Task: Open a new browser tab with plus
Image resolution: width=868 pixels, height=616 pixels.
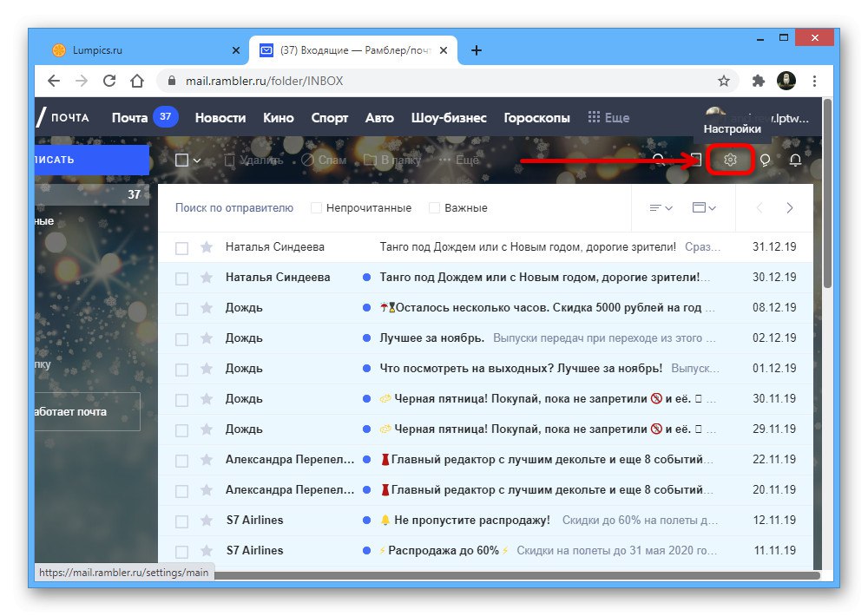Action: point(476,50)
